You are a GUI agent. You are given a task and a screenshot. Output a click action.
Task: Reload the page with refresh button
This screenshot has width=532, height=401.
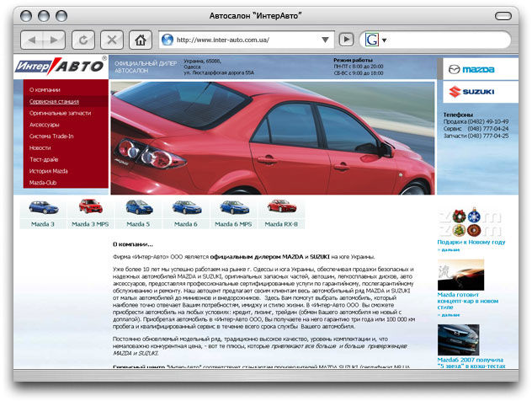tap(83, 40)
